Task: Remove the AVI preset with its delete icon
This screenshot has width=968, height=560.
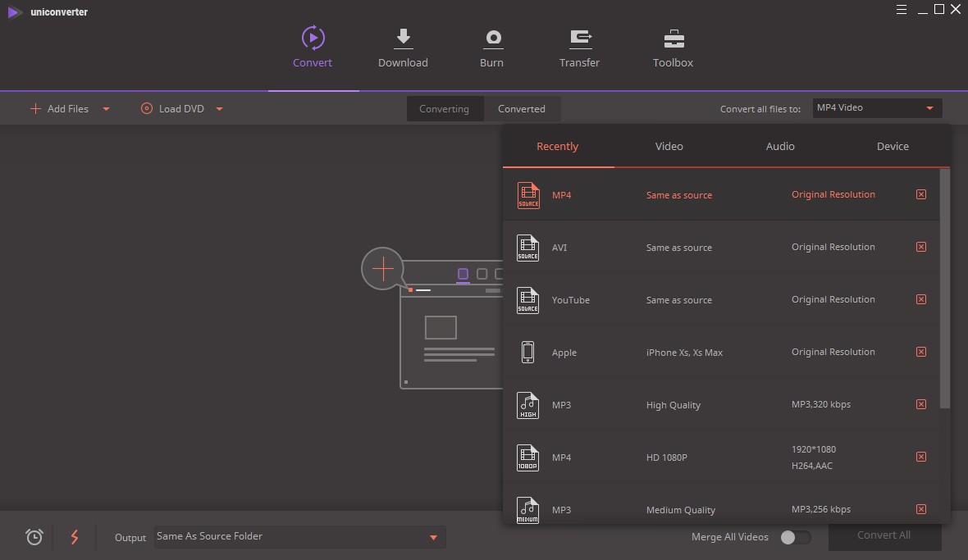Action: click(x=920, y=246)
